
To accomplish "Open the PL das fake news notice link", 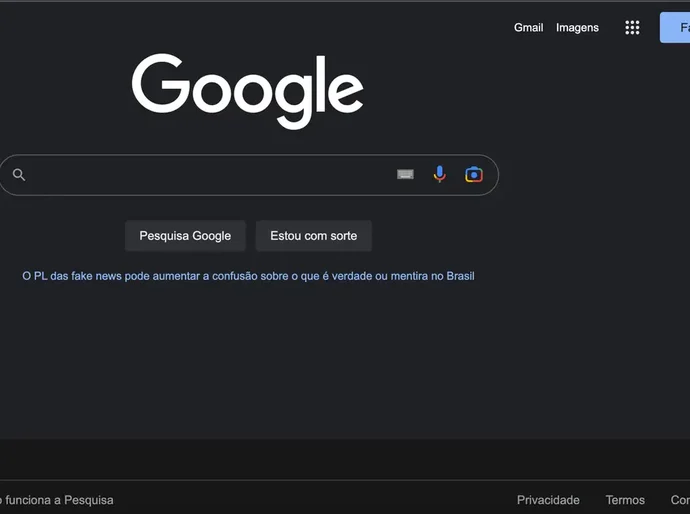I will point(248,276).
